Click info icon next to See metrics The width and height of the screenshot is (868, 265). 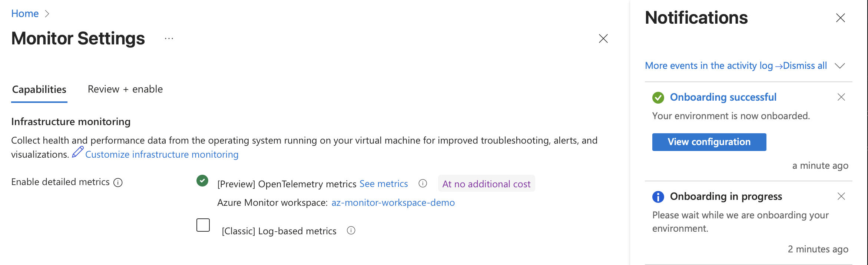(423, 184)
